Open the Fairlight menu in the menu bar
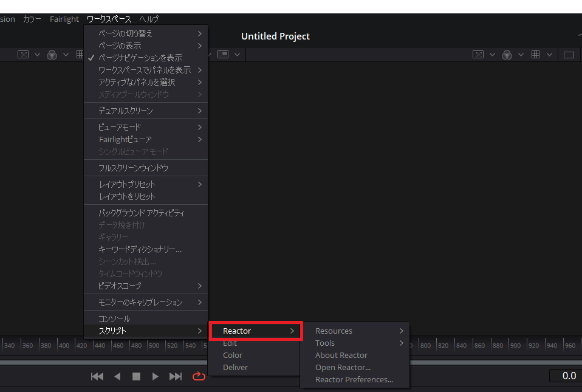582x392 pixels. [x=64, y=19]
